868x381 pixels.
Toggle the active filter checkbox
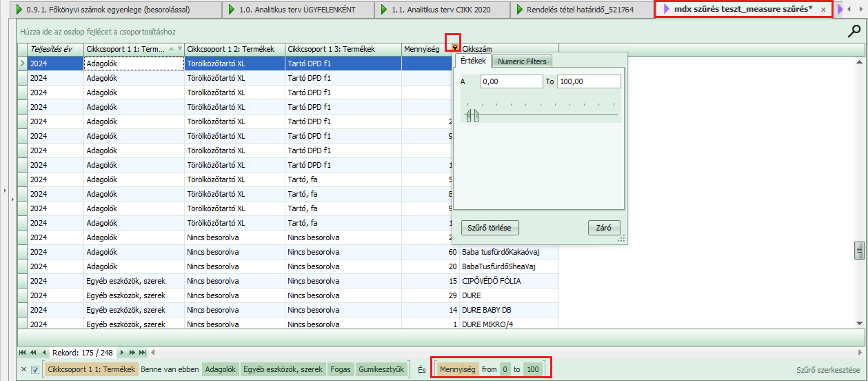tap(35, 370)
